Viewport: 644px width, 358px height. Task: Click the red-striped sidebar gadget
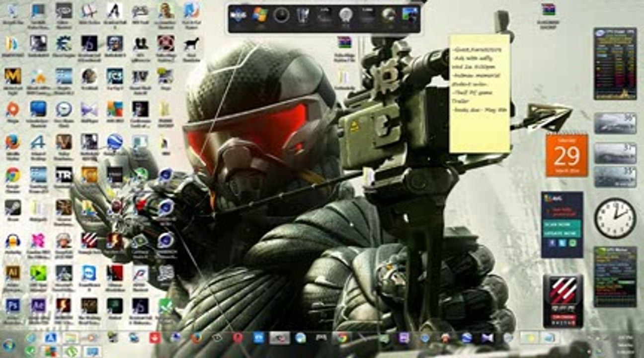pyautogui.click(x=563, y=301)
